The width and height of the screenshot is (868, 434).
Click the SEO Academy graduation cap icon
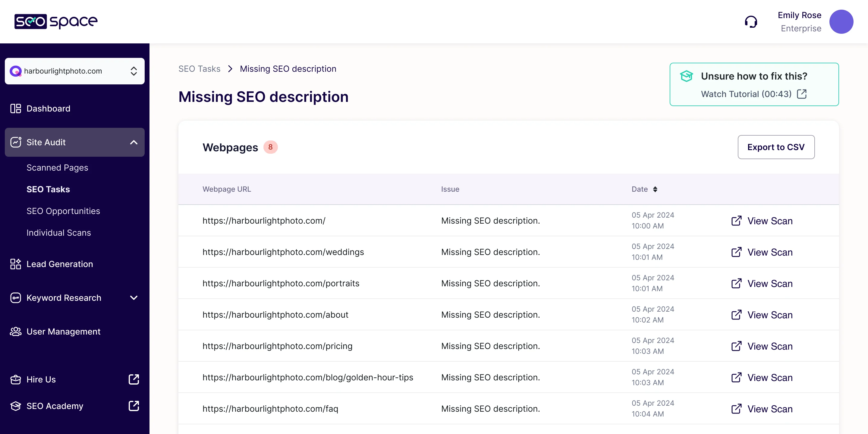pyautogui.click(x=15, y=406)
